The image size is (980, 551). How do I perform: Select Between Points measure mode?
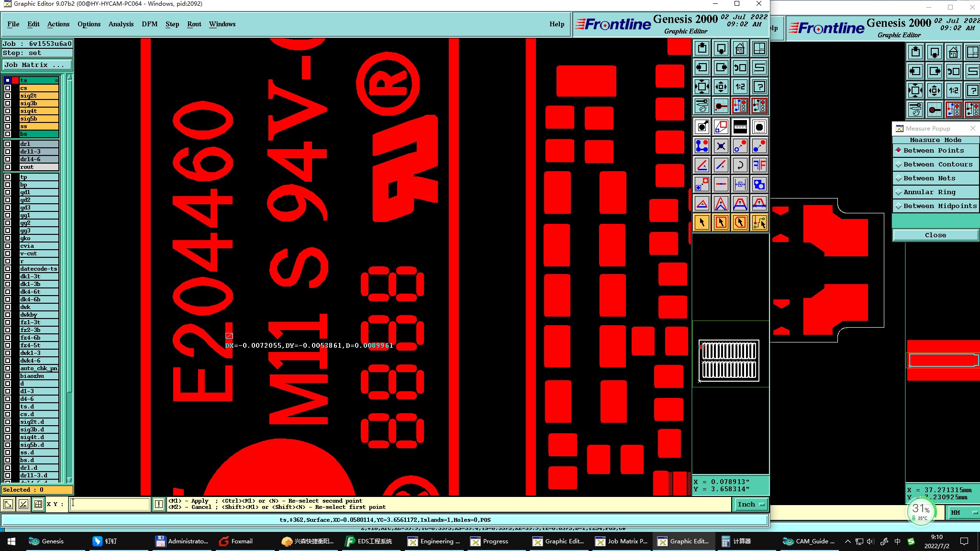point(935,150)
